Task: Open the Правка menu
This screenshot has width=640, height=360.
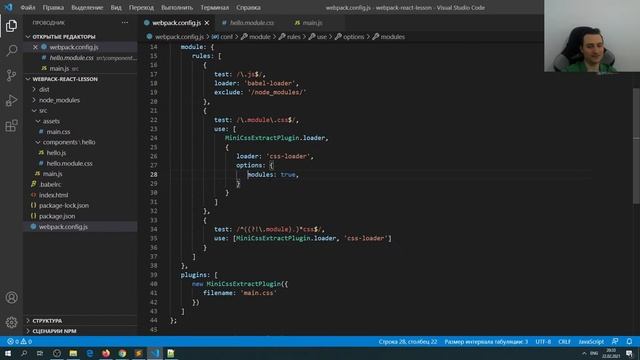Action: click(x=53, y=7)
